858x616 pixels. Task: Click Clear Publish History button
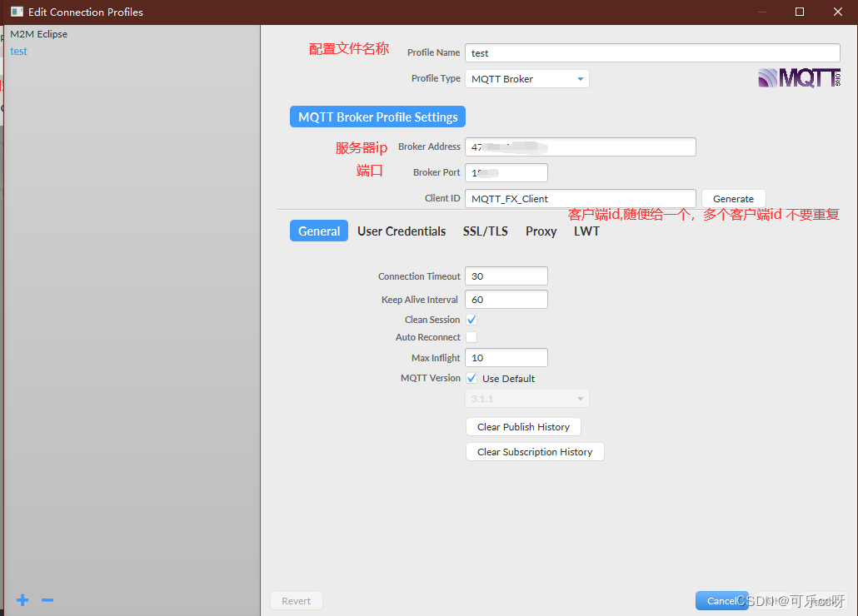pyautogui.click(x=524, y=427)
